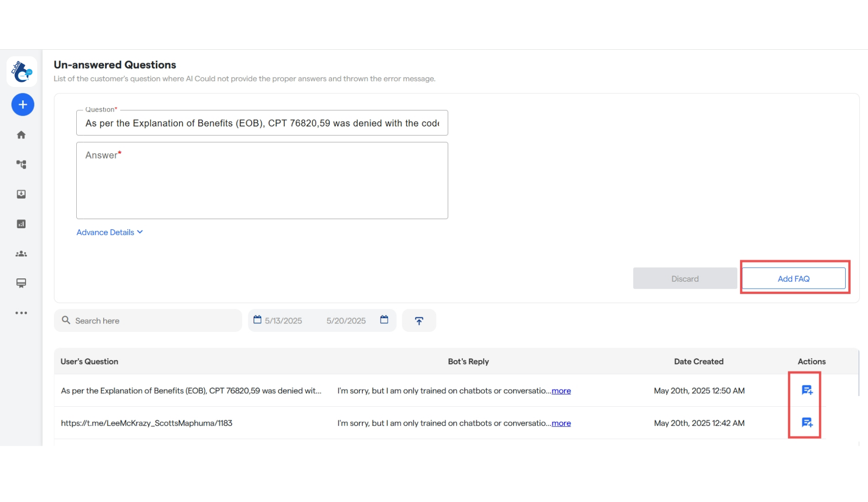Click the blue plus icon in the sidebar
This screenshot has width=868, height=502.
coord(22,105)
